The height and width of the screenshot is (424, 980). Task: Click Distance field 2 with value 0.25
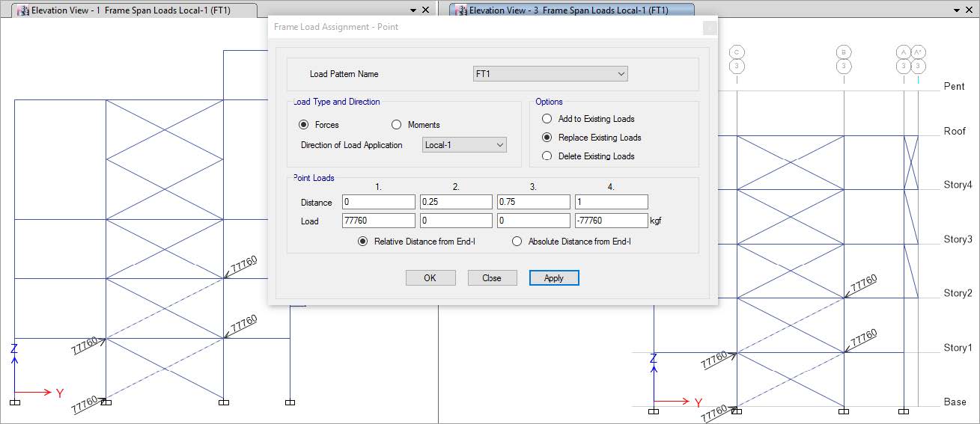coord(456,202)
